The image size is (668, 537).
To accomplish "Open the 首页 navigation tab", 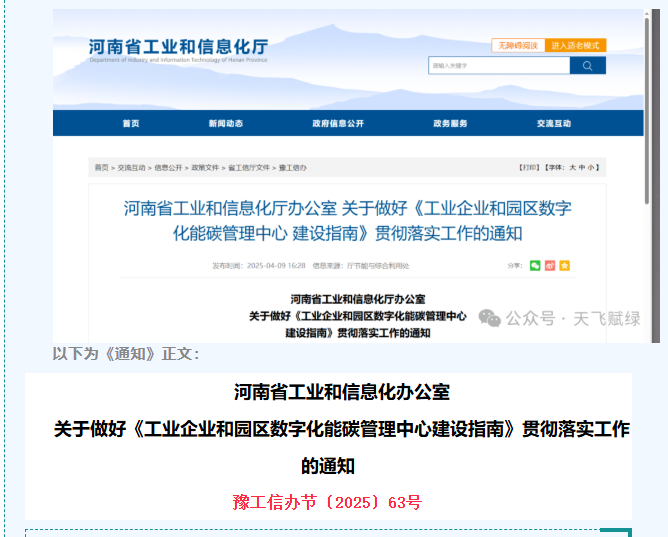I will pos(131,123).
